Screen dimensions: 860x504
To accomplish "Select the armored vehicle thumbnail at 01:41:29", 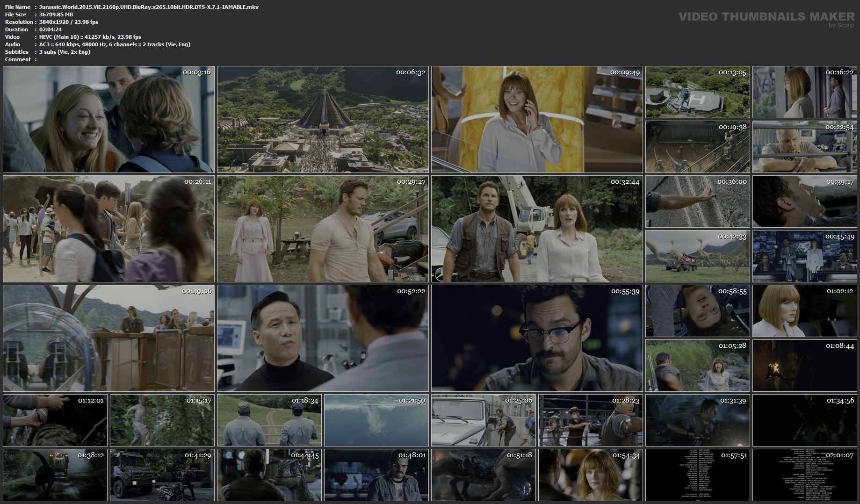I will click(x=162, y=475).
